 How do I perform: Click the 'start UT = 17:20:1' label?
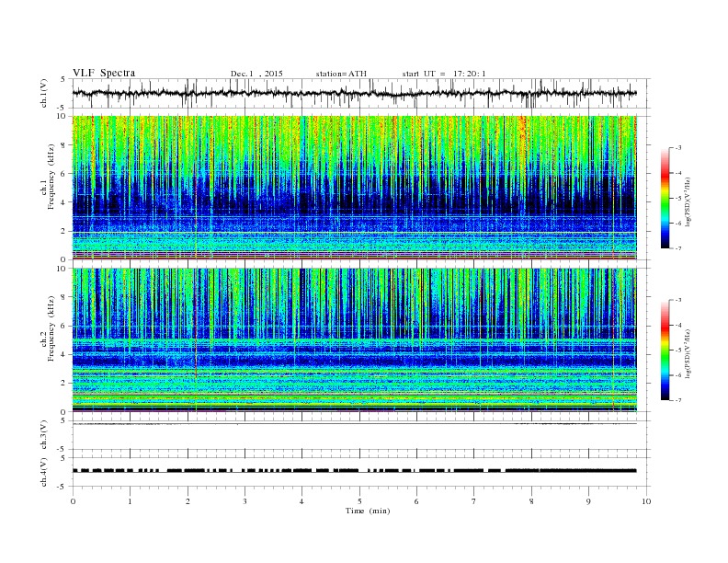click(x=444, y=74)
